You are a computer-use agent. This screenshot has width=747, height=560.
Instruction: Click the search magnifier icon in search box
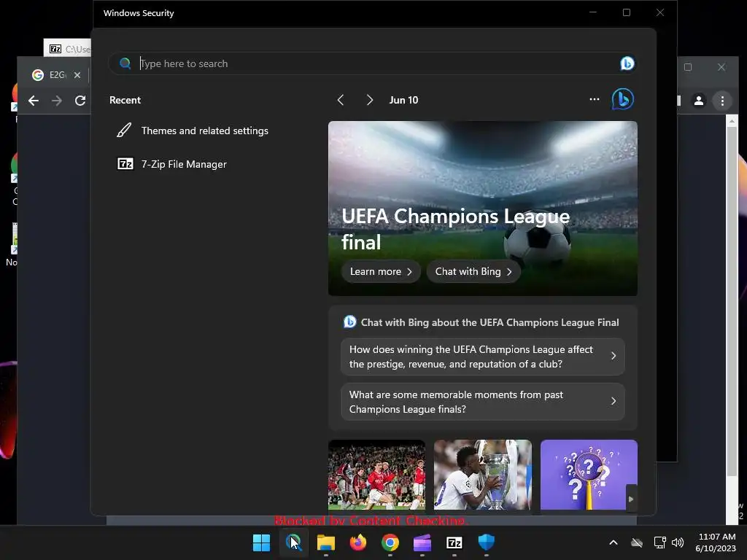click(125, 63)
